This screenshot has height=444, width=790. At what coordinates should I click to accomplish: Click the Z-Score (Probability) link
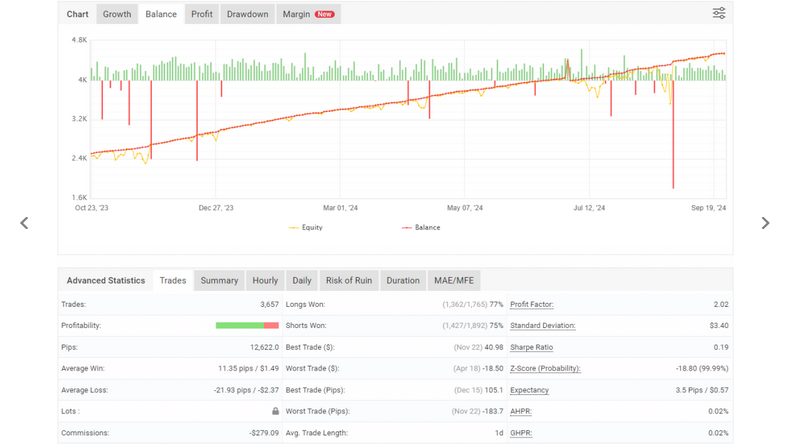545,368
